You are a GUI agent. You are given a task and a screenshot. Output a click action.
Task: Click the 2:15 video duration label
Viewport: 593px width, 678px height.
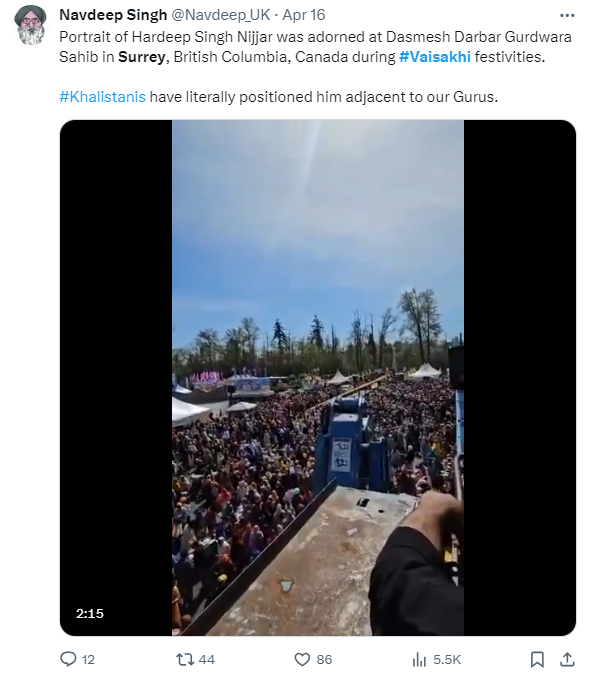point(90,613)
